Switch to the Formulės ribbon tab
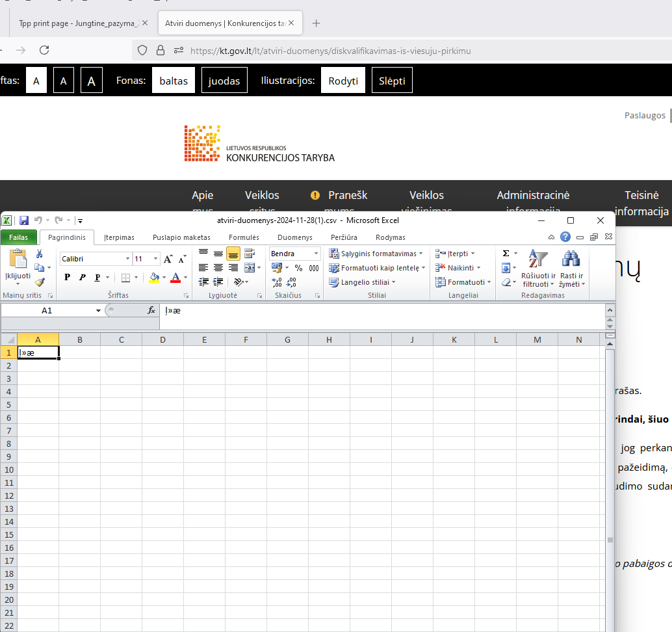The image size is (672, 632). click(x=244, y=237)
